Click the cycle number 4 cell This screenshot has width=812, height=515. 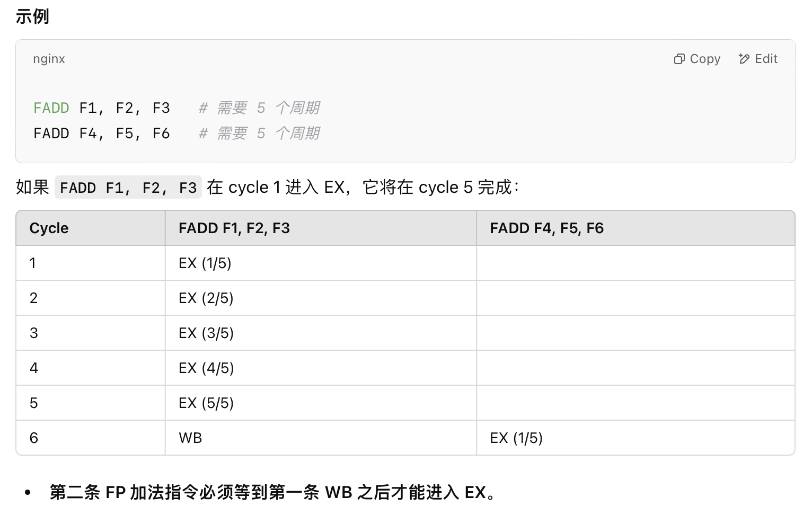(33, 368)
